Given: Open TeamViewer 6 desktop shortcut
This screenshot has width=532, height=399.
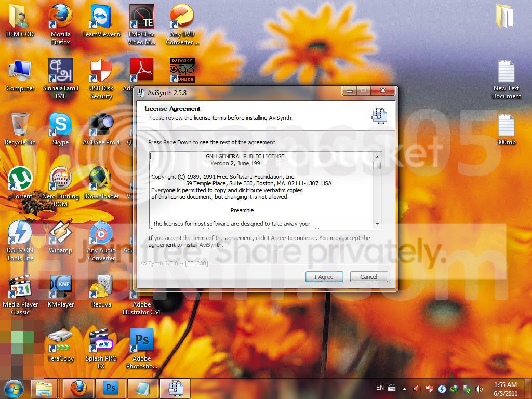Looking at the screenshot, I should (101, 20).
